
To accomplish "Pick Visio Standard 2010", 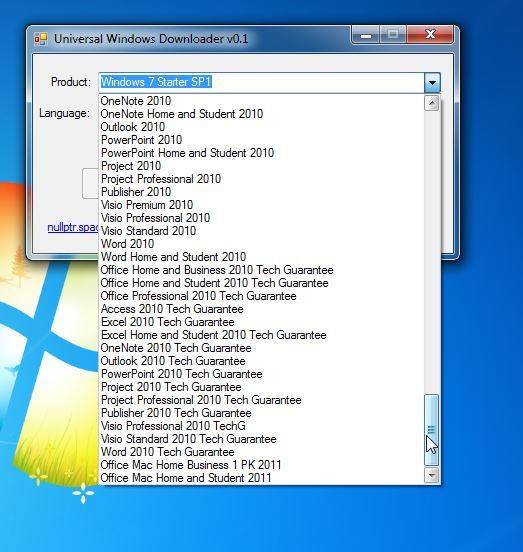I will (x=262, y=231).
